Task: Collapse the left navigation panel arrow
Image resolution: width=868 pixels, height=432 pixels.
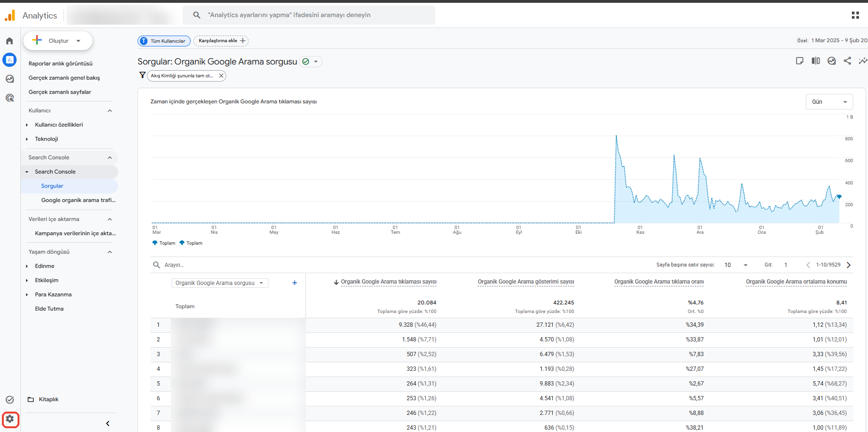Action: (108, 423)
